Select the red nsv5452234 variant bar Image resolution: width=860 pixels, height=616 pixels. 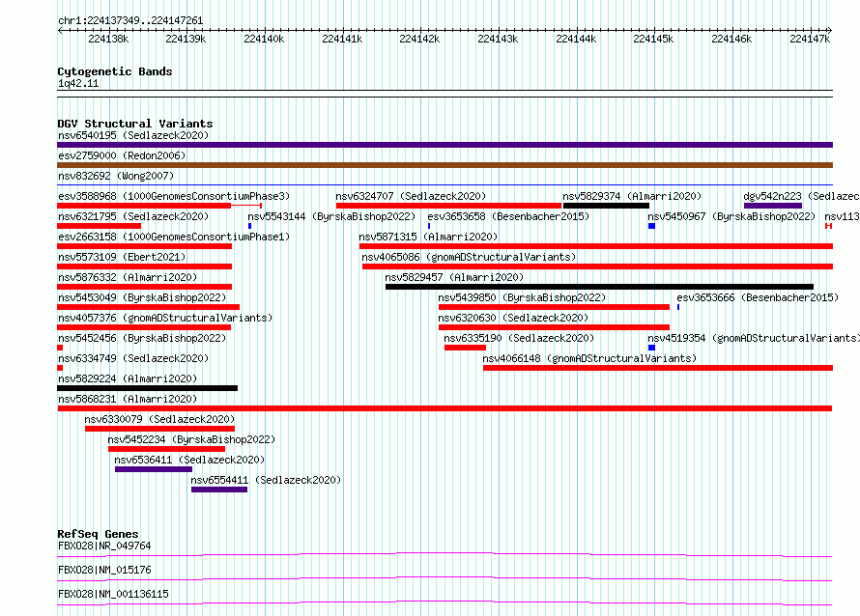[x=167, y=449]
